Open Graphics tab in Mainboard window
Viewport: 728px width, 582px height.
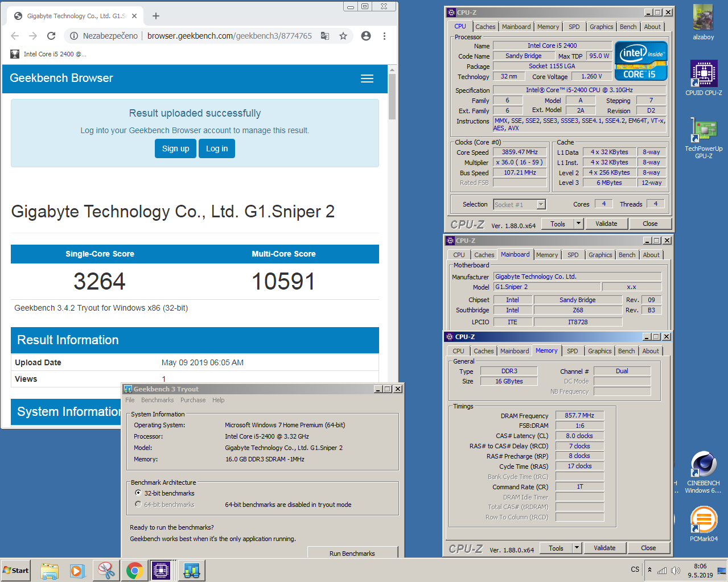(600, 255)
